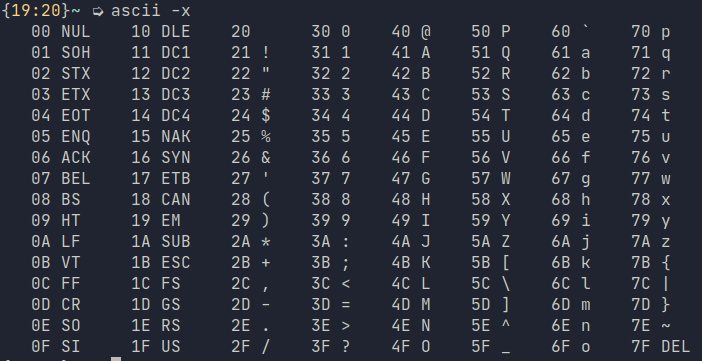
Task: Click the "0C FF" entry
Action: click(x=56, y=284)
